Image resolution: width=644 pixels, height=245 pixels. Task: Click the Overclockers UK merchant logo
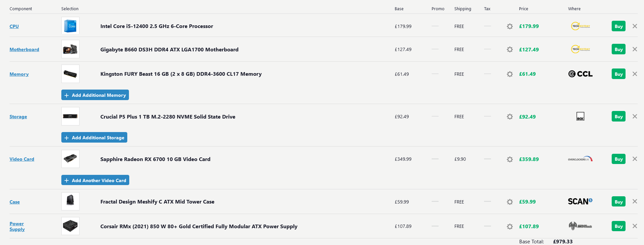(x=580, y=159)
